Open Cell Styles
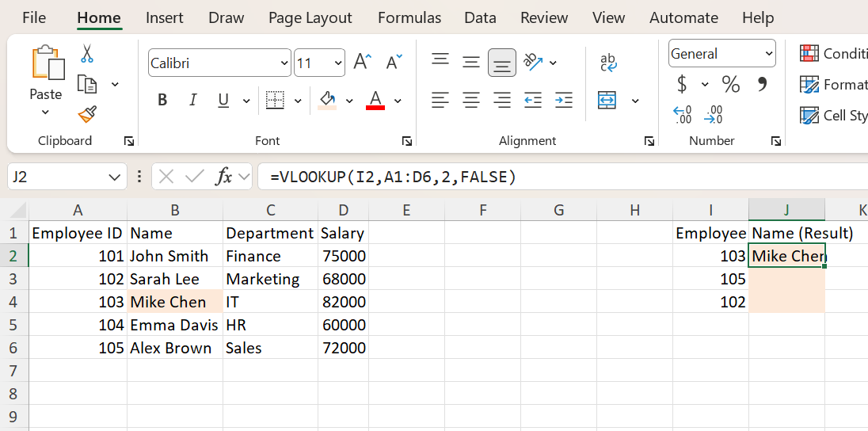Viewport: 868px width, 431px height. pyautogui.click(x=833, y=115)
